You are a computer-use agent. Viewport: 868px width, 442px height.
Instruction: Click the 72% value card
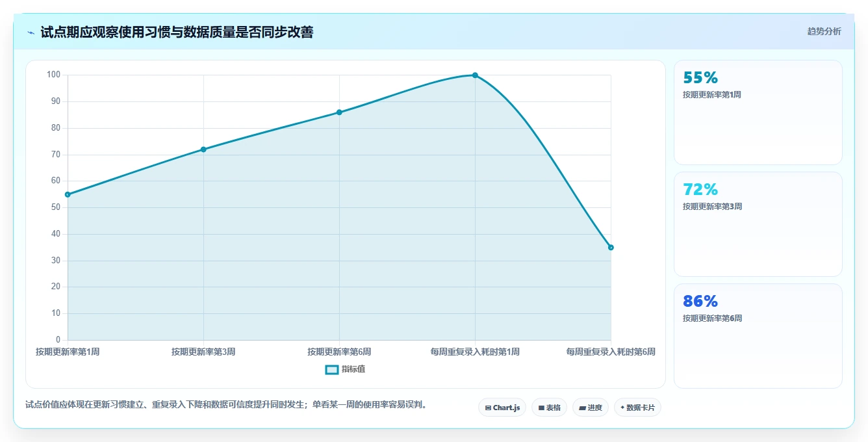(x=758, y=224)
